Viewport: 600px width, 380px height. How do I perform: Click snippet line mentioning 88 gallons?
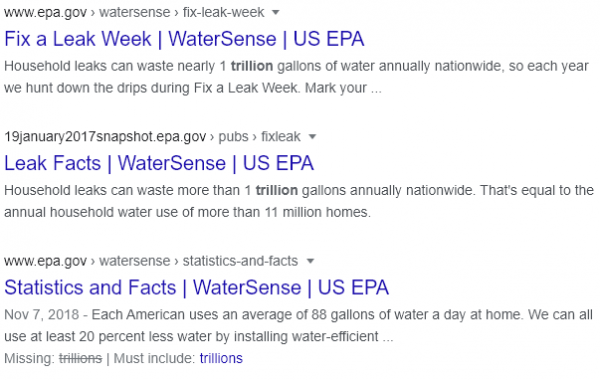point(298,315)
